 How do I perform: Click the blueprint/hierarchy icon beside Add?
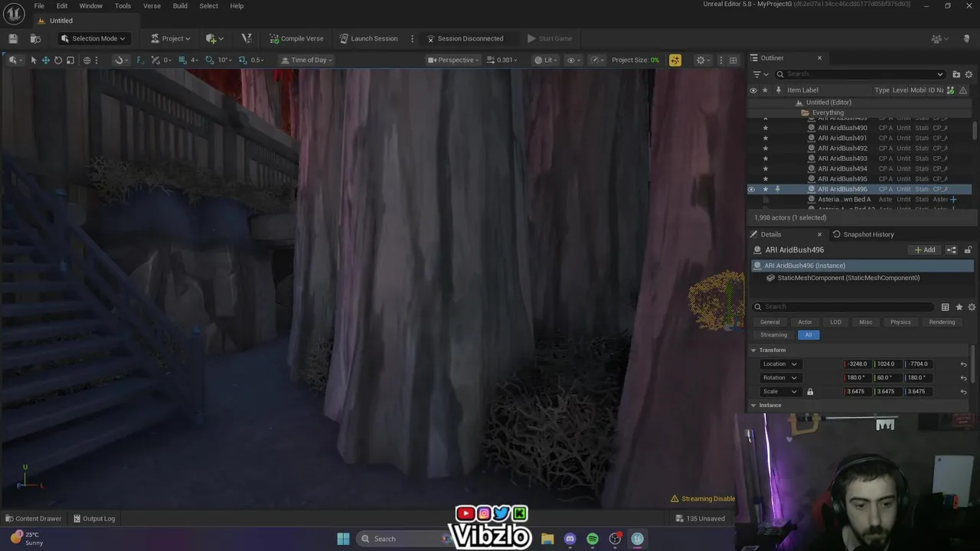point(952,249)
